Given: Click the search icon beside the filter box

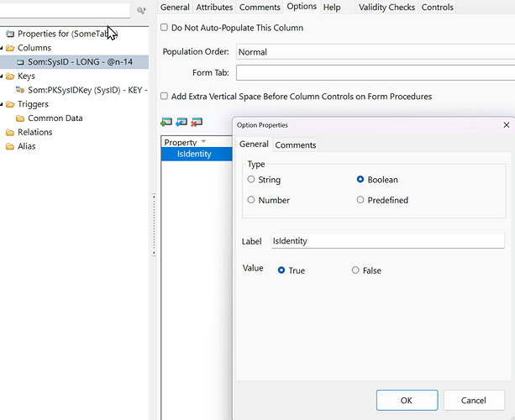Looking at the screenshot, I should [141, 11].
